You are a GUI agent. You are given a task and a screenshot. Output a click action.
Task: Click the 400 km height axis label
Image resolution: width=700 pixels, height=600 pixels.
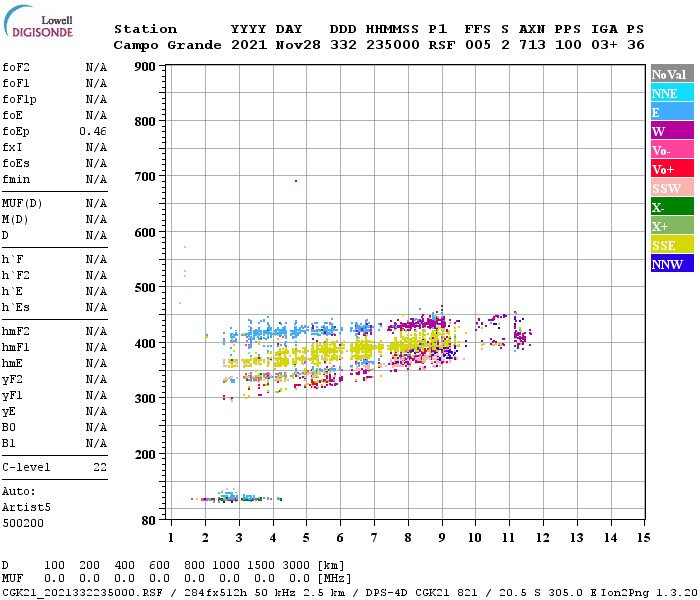[145, 344]
